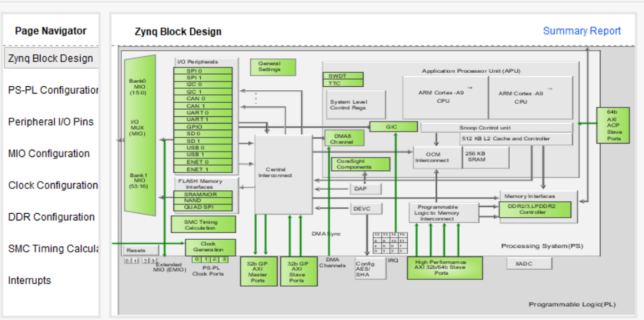Click the 64b AXI ACP Slave Ports block
The image size is (644, 320).
[x=613, y=124]
